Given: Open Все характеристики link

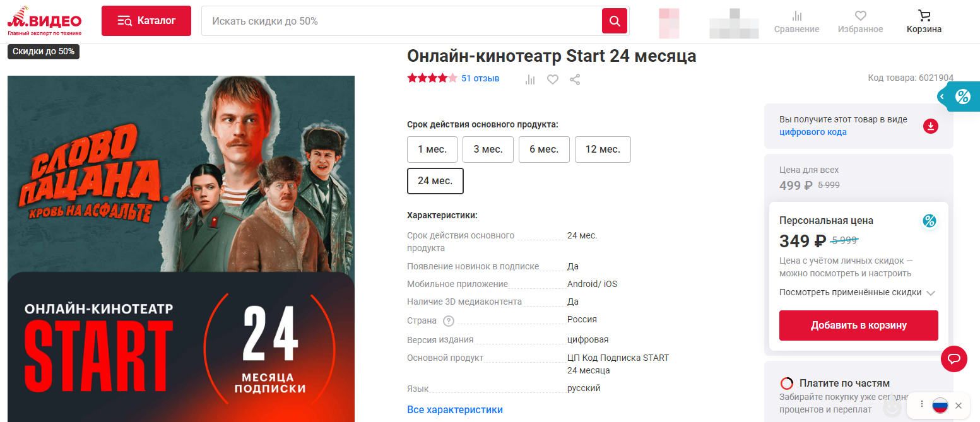Looking at the screenshot, I should (x=455, y=409).
